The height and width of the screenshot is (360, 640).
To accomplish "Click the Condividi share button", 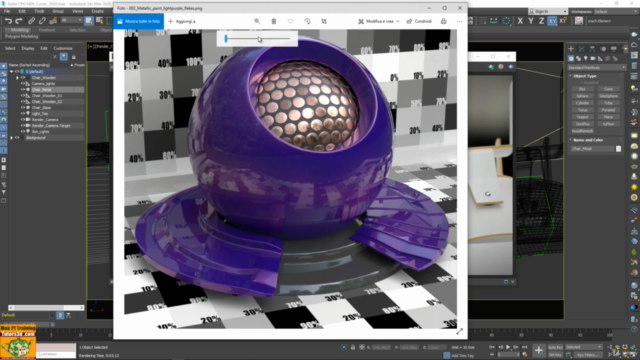I will [419, 21].
